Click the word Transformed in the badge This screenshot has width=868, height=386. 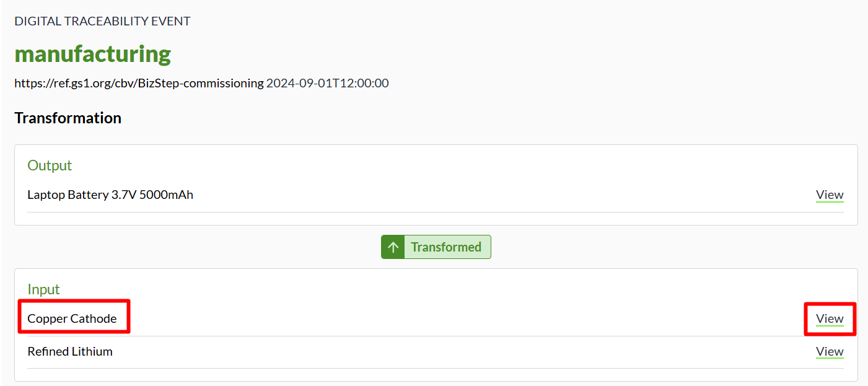point(446,247)
